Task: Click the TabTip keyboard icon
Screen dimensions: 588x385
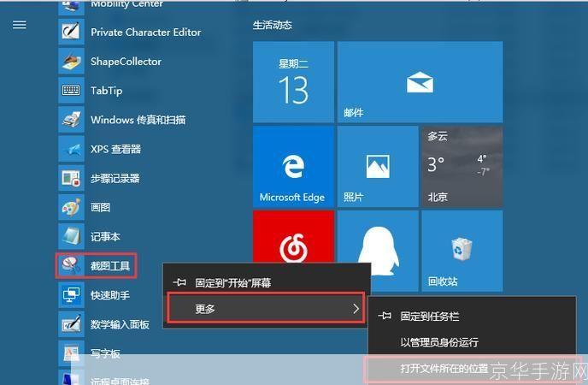Action: [x=71, y=91]
